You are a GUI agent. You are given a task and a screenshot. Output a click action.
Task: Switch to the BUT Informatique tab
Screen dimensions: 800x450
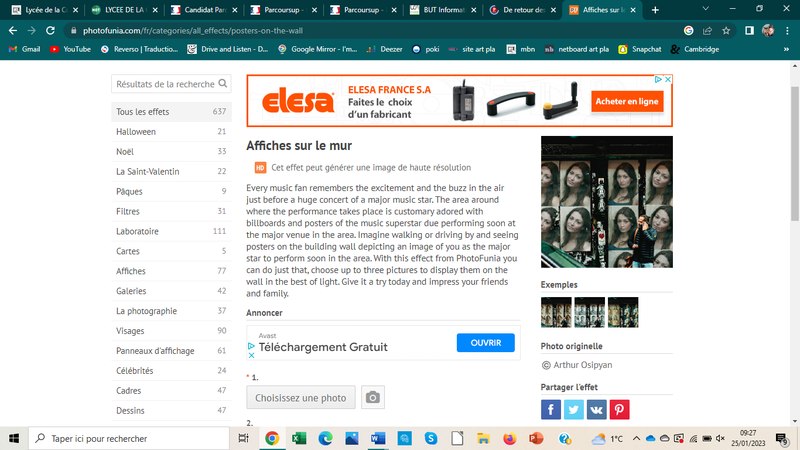(x=443, y=10)
